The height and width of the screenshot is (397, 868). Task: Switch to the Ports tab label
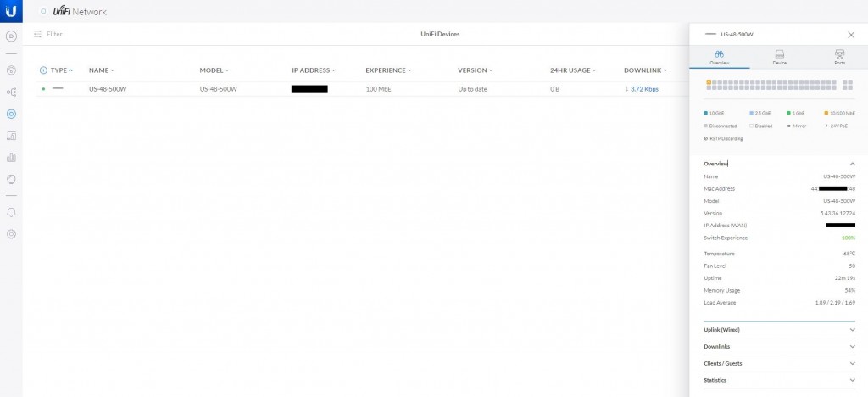839,63
